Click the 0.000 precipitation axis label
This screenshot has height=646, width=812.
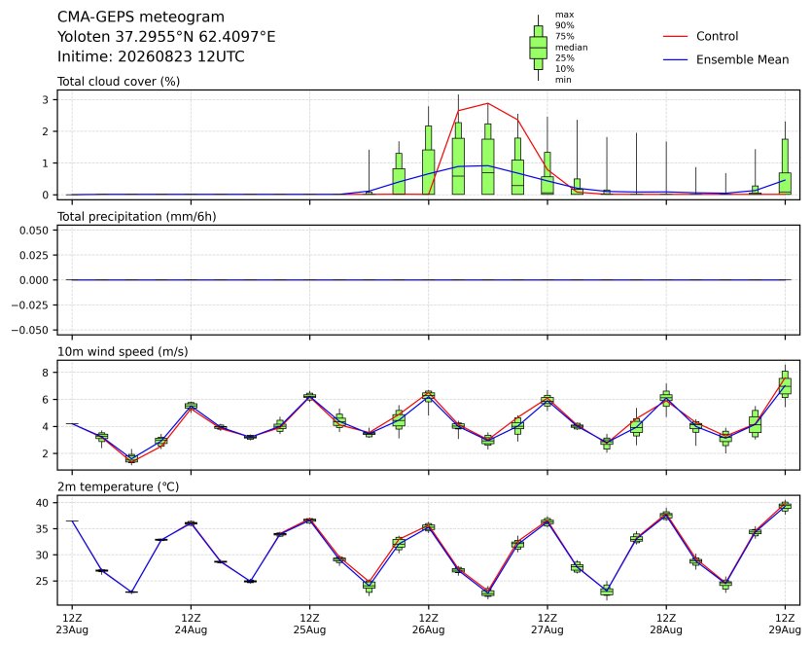(34, 280)
